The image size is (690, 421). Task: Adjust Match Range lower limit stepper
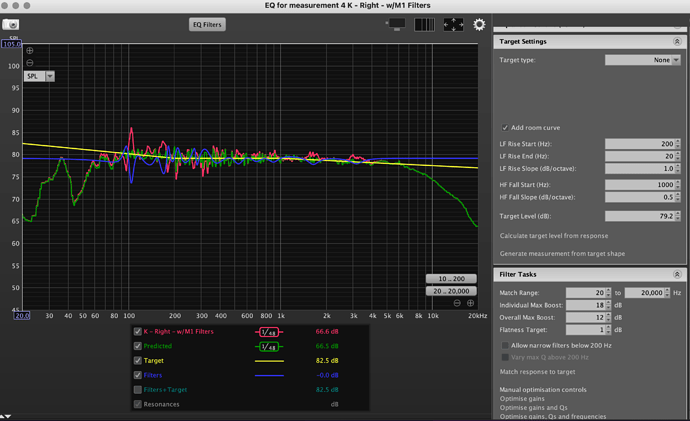609,293
